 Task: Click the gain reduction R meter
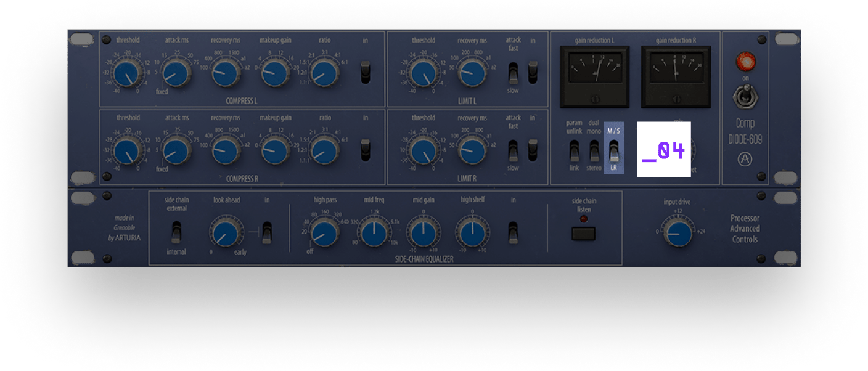pyautogui.click(x=676, y=77)
